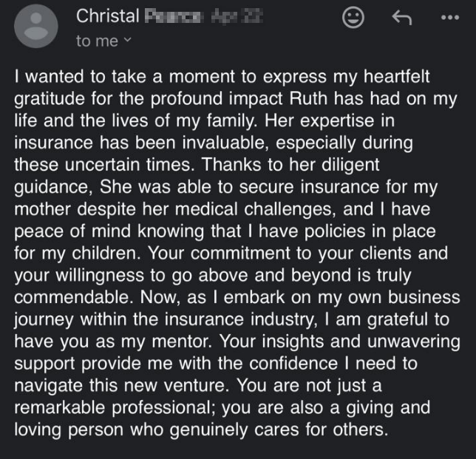The image size is (476, 459).
Task: Select the blurred sender last name
Action: 172,16
